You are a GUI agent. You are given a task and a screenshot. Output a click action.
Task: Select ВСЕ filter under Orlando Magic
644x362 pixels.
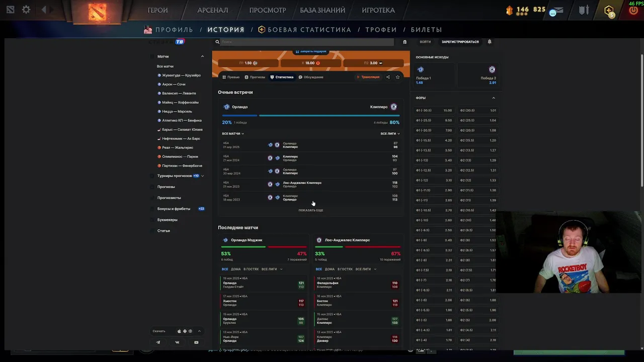click(x=225, y=269)
